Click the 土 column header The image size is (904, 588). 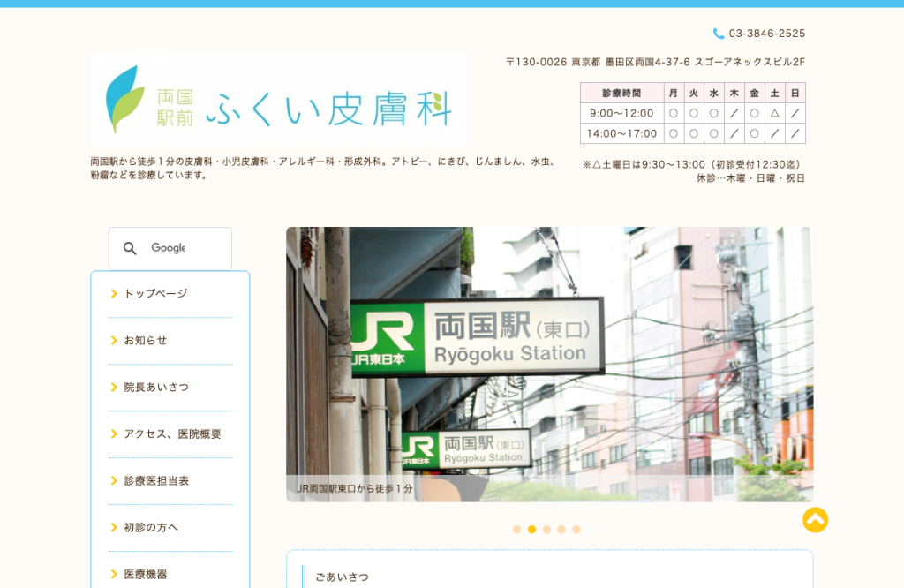pyautogui.click(x=774, y=93)
